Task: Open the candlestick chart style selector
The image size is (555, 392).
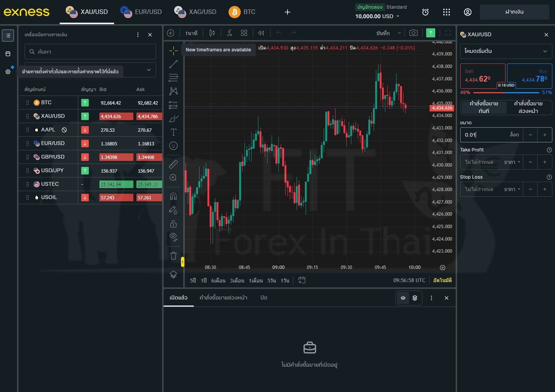Action: (212, 33)
